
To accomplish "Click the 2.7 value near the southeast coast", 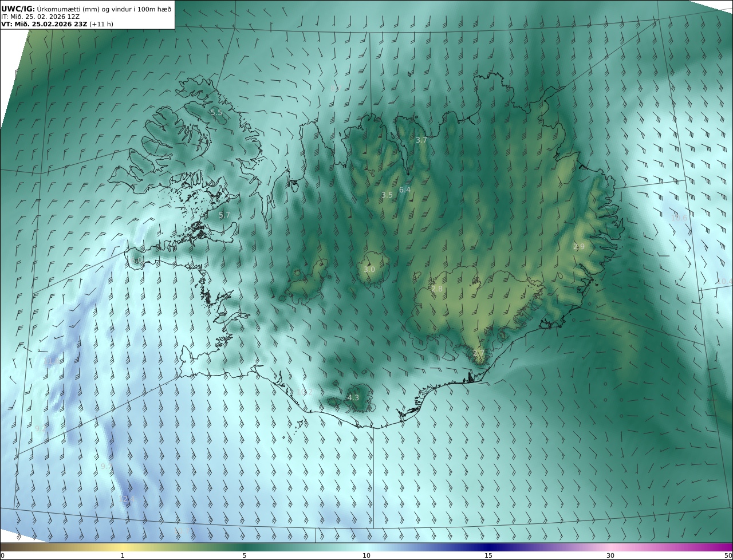I will [x=479, y=353].
